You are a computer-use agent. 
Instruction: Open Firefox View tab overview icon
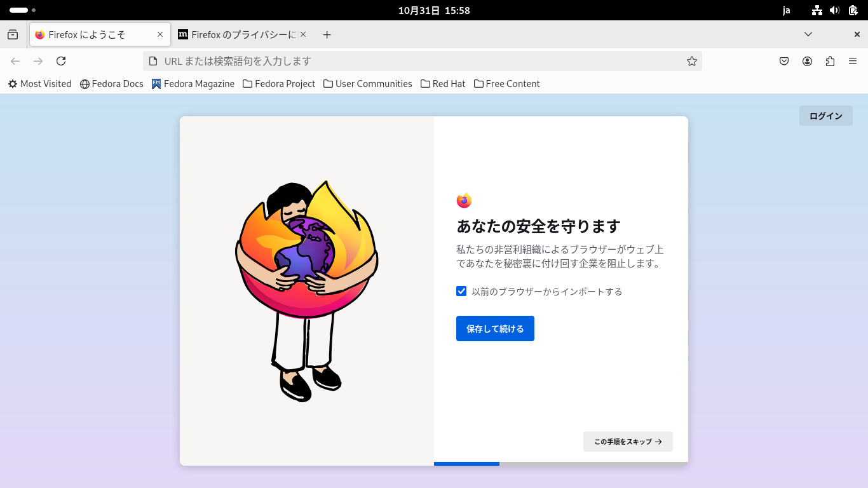click(13, 35)
